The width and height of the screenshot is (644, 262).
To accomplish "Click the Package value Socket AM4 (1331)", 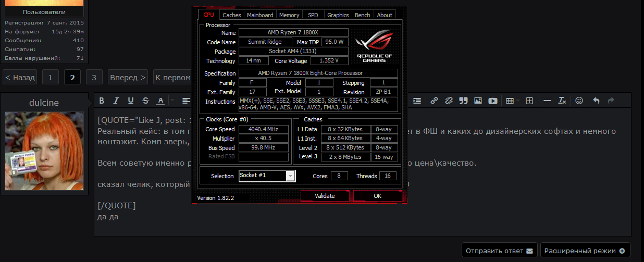I will tap(293, 51).
